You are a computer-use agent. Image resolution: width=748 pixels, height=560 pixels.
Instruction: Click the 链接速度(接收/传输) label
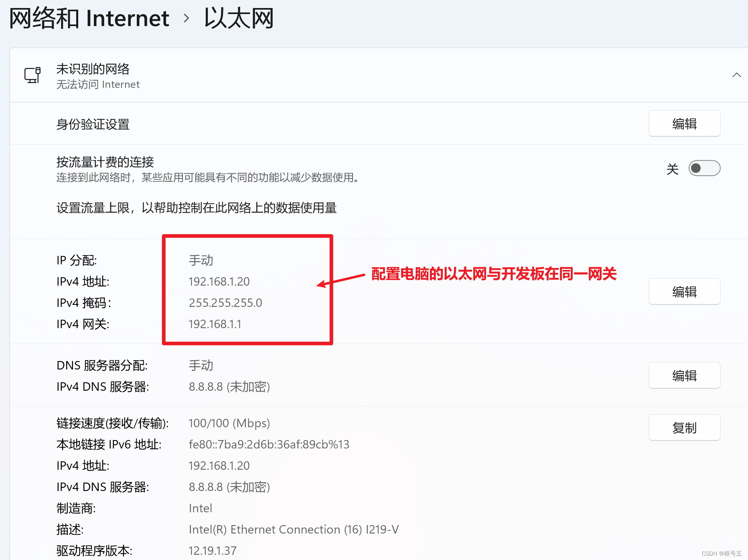(113, 423)
